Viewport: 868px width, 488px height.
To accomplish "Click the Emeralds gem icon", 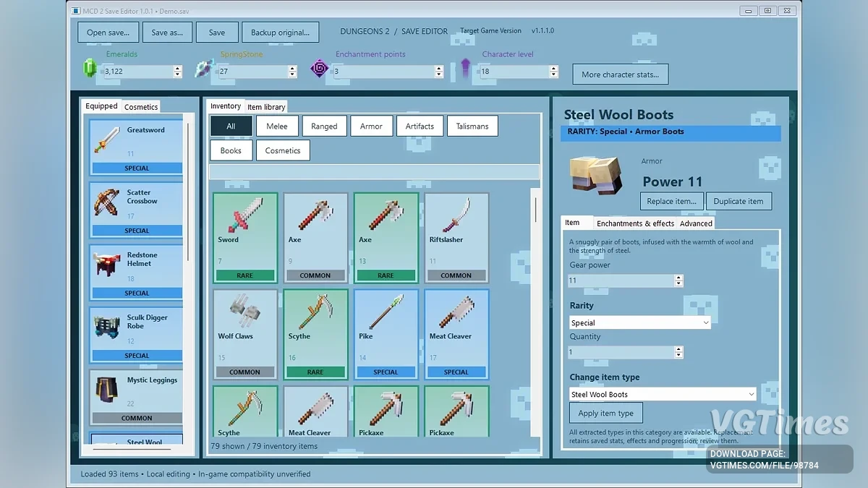I will [90, 69].
